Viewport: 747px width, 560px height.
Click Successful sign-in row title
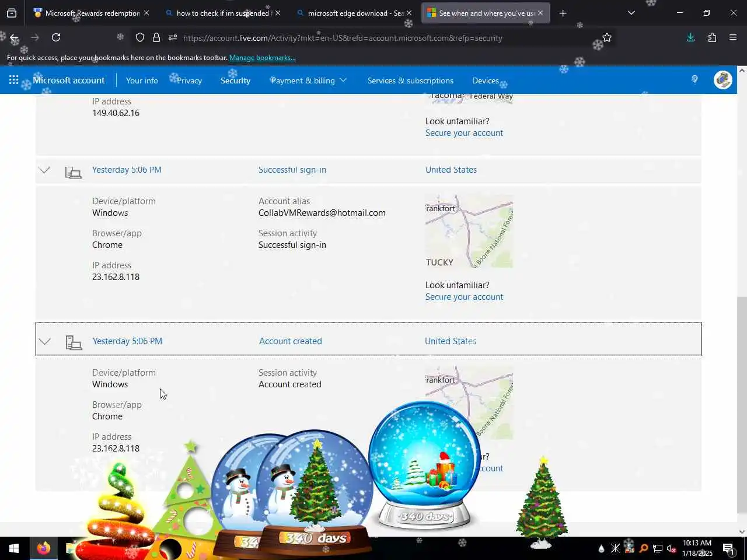pos(292,170)
